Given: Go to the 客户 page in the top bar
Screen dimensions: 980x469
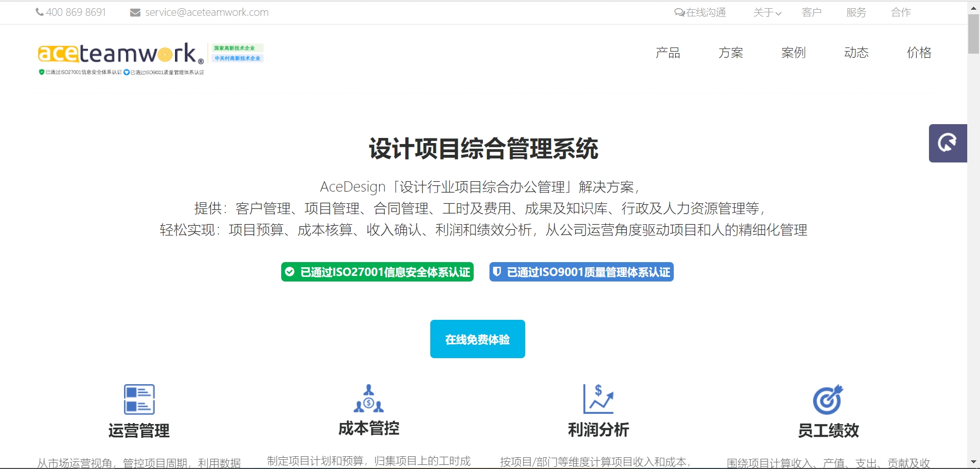Looking at the screenshot, I should pyautogui.click(x=812, y=13).
